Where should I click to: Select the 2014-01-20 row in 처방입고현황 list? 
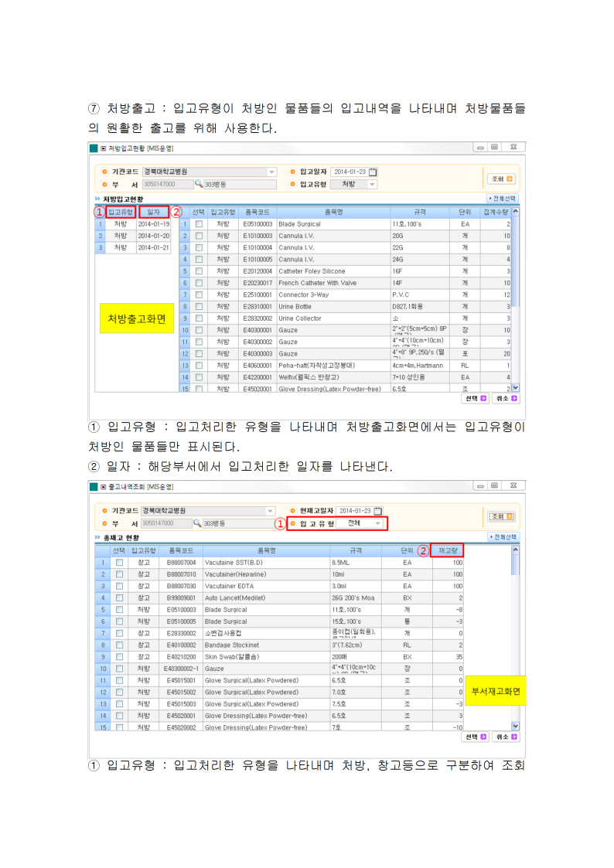[x=153, y=236]
